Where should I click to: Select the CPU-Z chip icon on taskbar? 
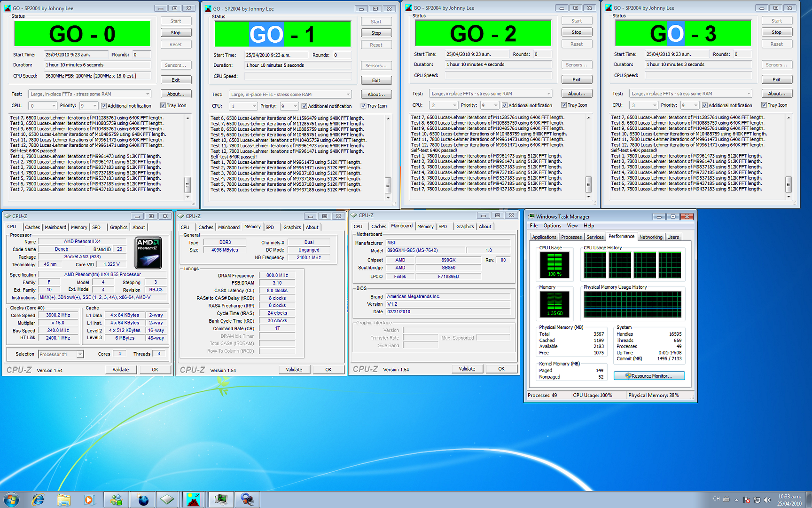(167, 500)
